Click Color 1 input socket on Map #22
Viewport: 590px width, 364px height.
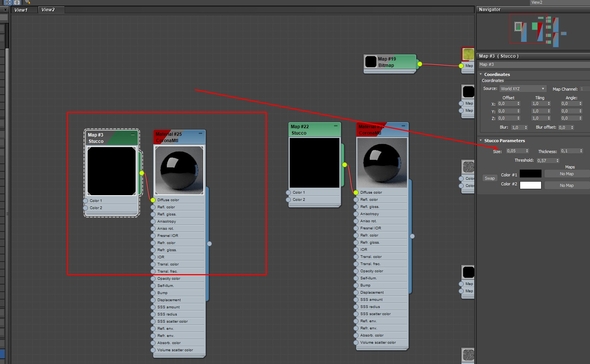(288, 192)
